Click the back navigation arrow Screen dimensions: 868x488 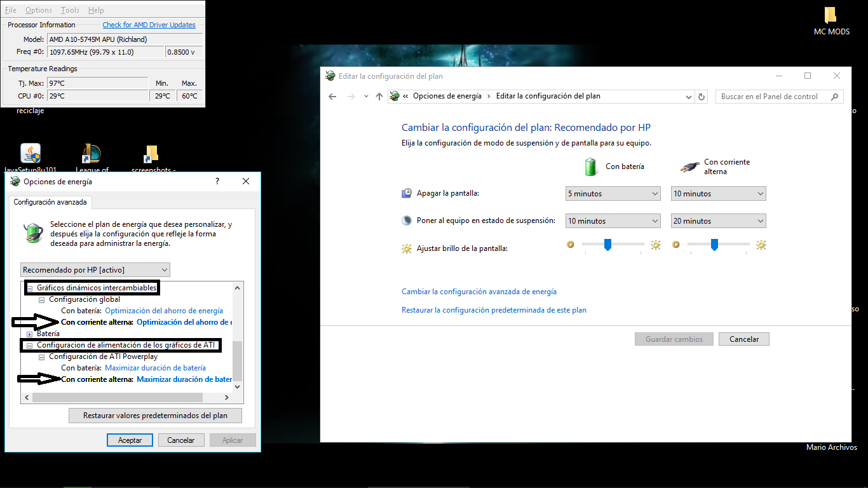tap(331, 97)
